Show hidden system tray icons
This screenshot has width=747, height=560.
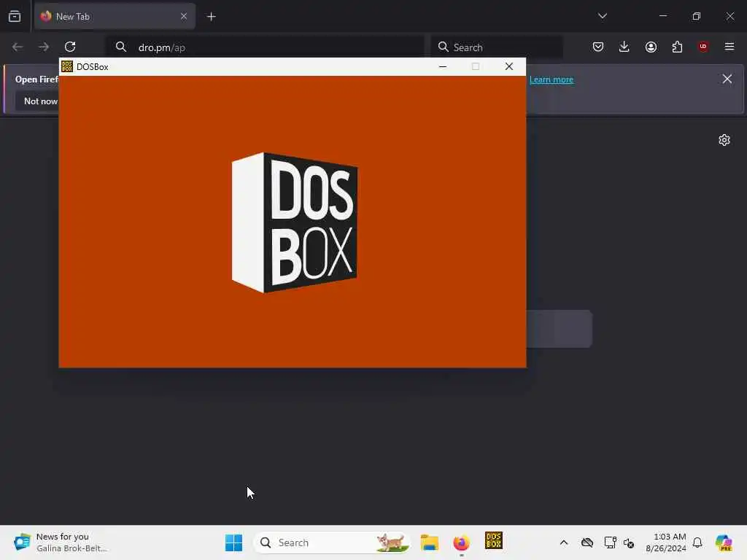click(x=564, y=542)
